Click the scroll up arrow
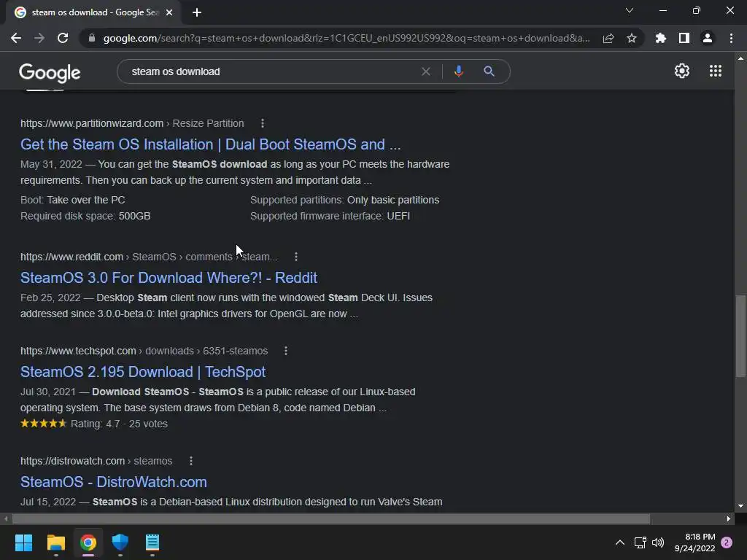The width and height of the screenshot is (747, 560). click(740, 58)
